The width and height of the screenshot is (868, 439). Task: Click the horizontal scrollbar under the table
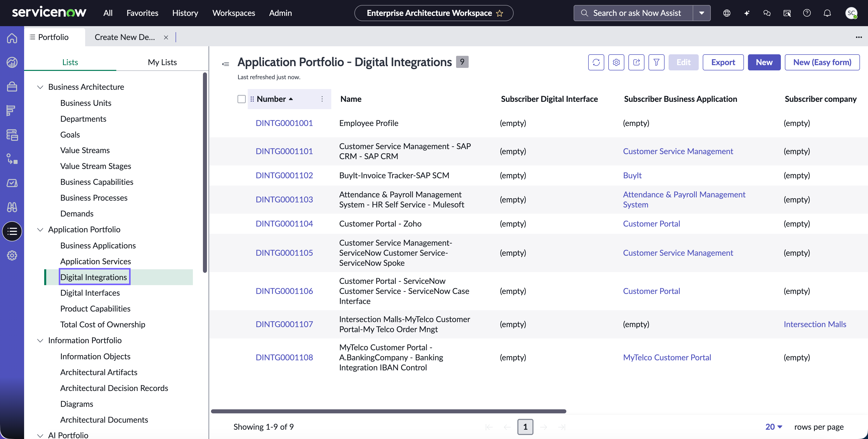[389, 411]
